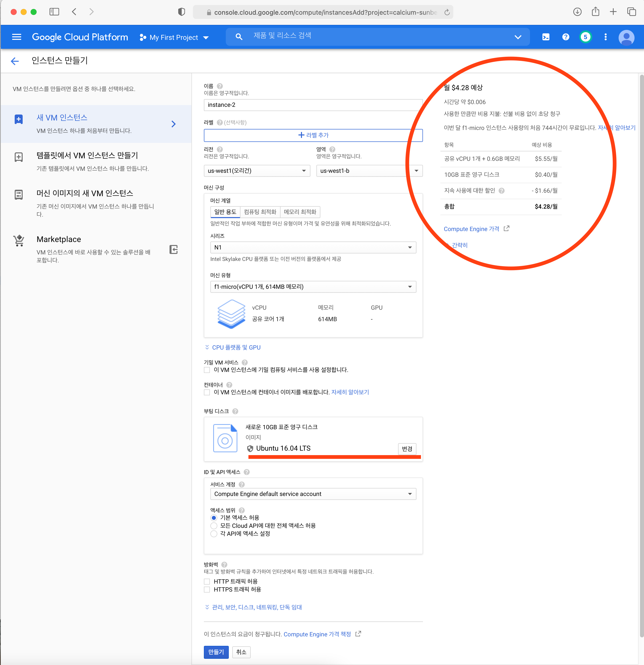Activate Cloud Shell terminal icon
Viewport: 644px width, 665px height.
click(546, 37)
